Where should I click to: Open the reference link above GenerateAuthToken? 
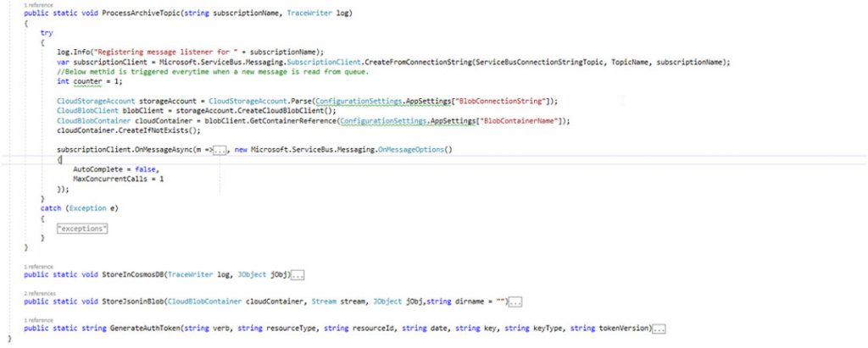pyautogui.click(x=36, y=319)
